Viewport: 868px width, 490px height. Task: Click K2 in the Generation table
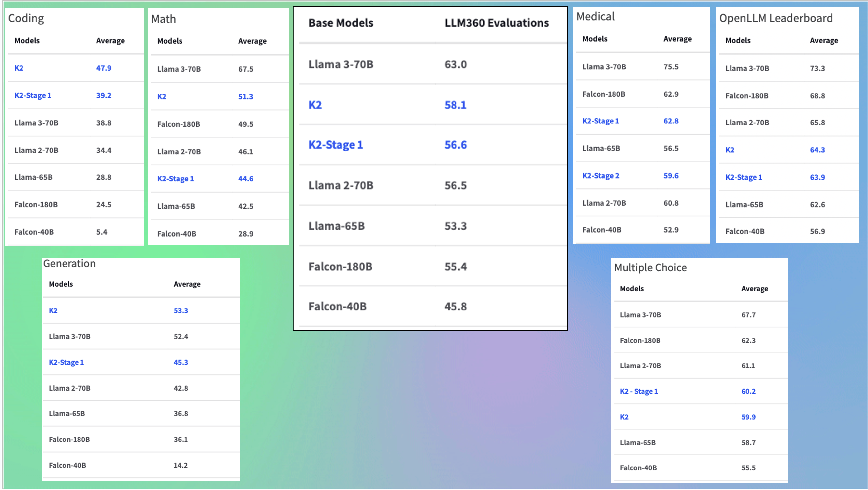(53, 310)
